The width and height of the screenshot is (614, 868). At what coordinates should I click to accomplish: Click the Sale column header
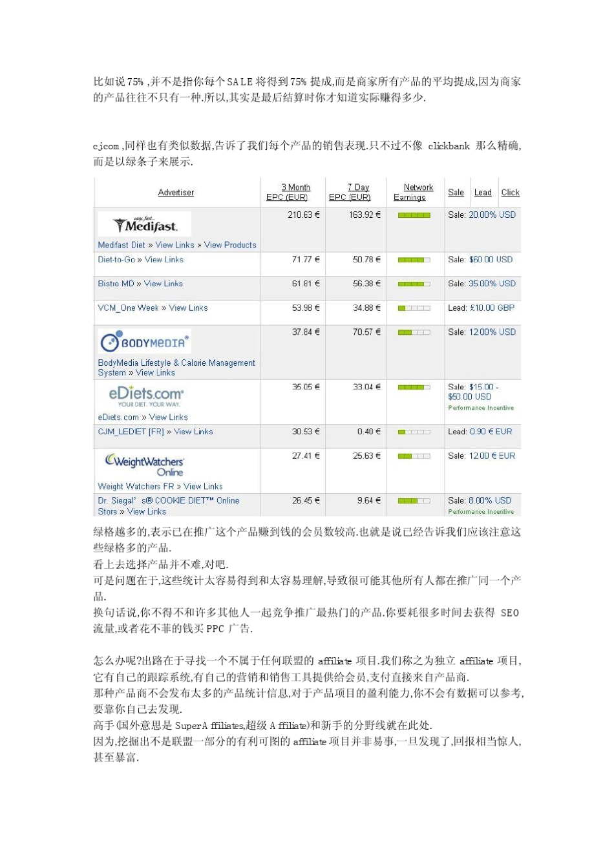456,193
